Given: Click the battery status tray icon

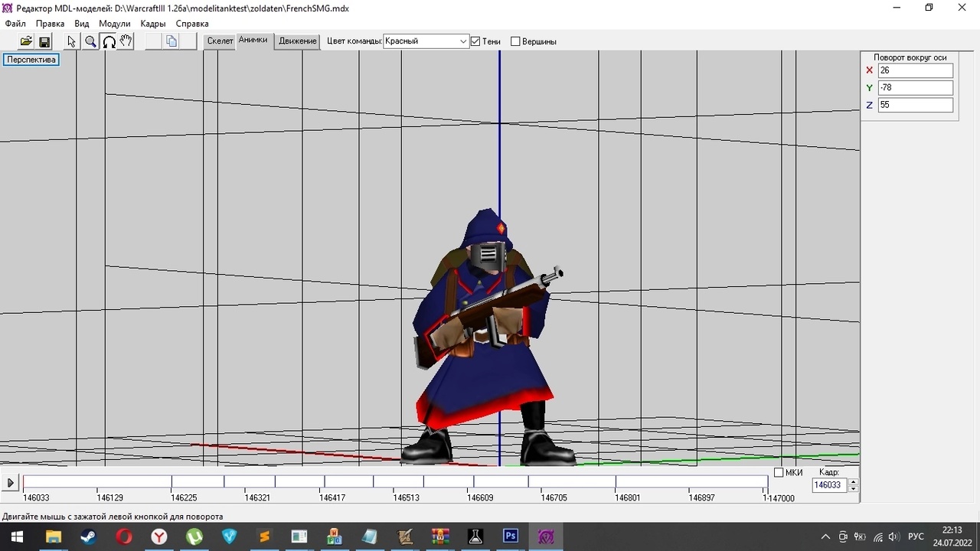Looking at the screenshot, I should click(x=860, y=536).
